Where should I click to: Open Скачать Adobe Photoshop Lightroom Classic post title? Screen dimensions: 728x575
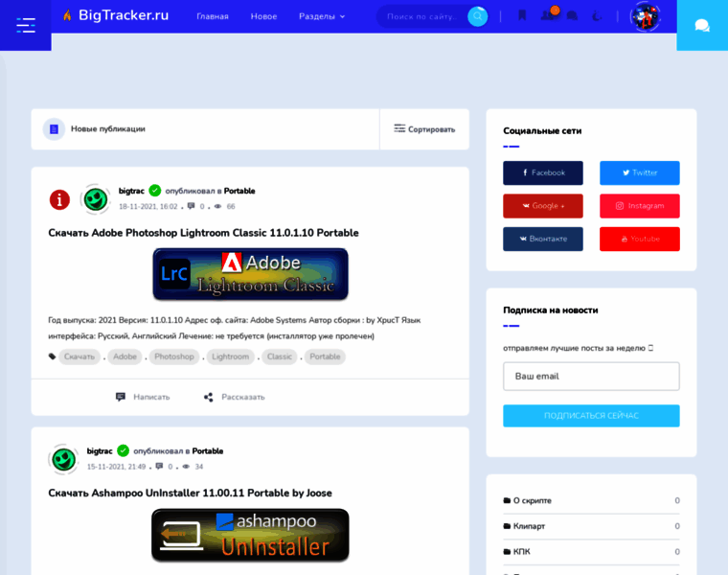(x=203, y=233)
